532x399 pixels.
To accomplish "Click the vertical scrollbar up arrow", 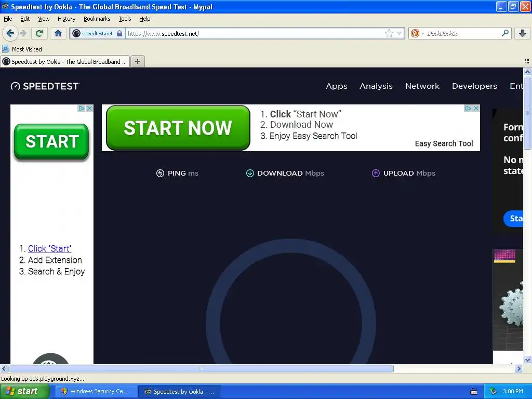I will tap(527, 72).
